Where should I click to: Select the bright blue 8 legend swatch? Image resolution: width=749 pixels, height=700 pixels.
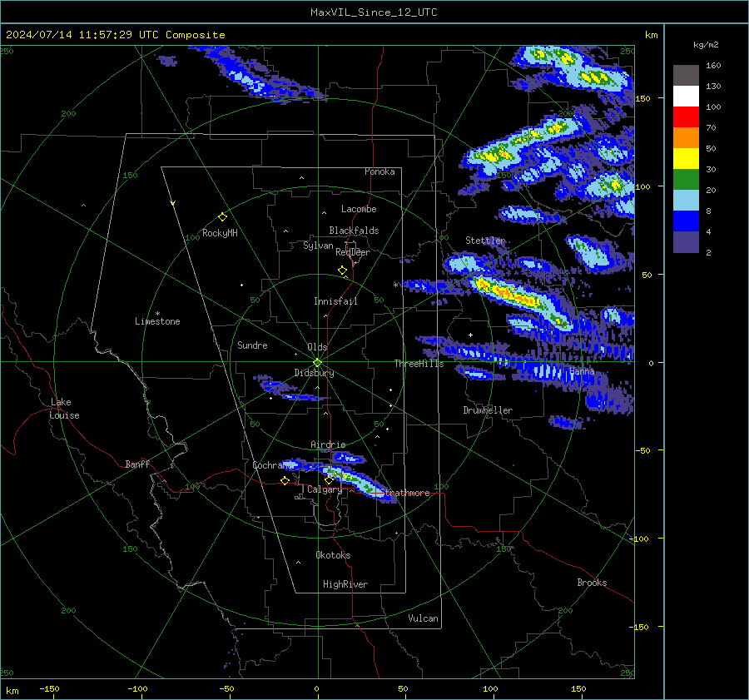[686, 221]
